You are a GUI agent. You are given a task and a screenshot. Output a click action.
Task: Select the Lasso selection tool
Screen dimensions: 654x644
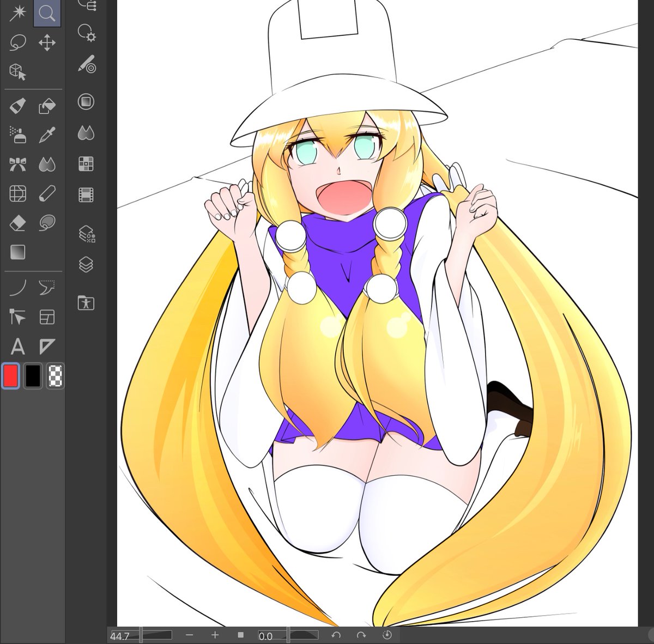pyautogui.click(x=18, y=42)
